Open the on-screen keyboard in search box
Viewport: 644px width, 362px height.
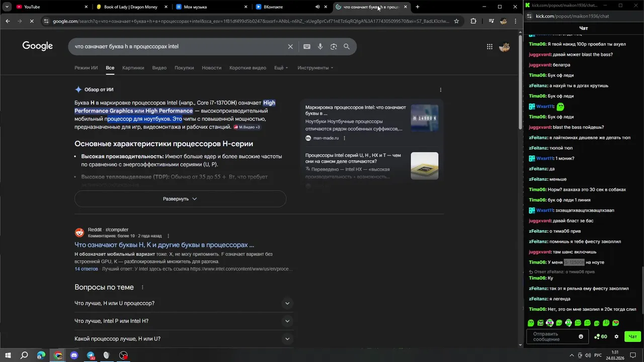coord(307,46)
